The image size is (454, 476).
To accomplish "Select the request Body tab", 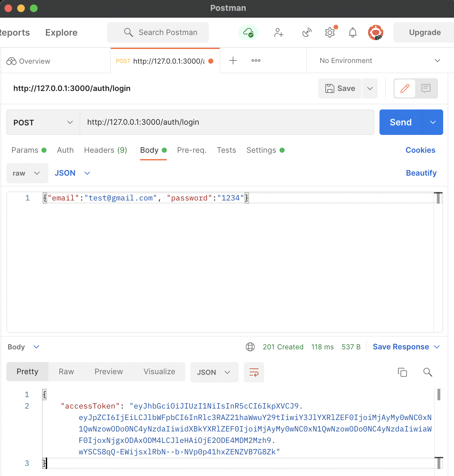I will [153, 150].
